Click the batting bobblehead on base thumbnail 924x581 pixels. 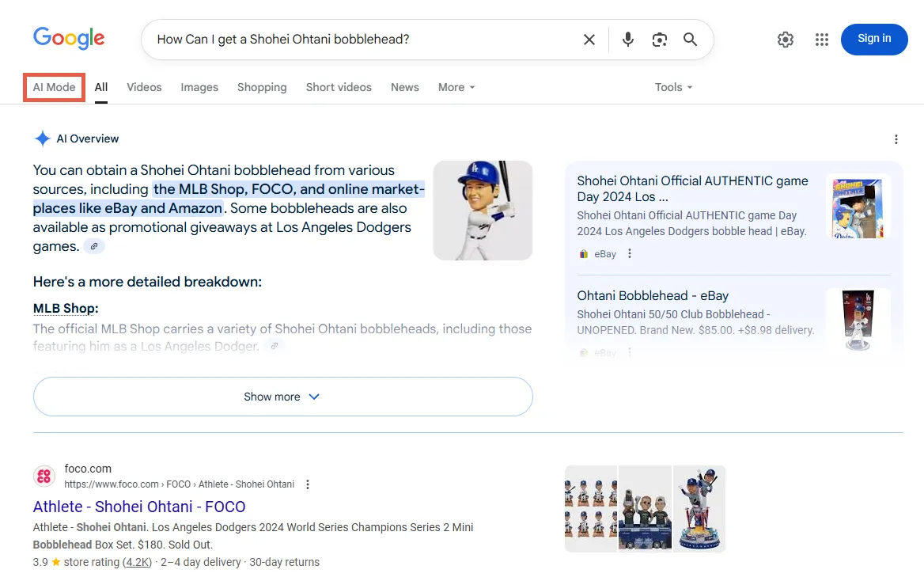pyautogui.click(x=699, y=508)
